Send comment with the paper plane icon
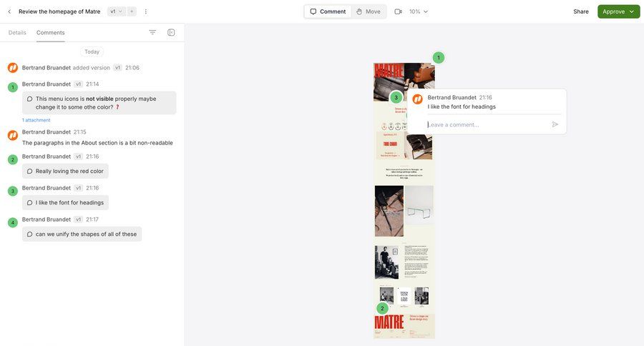Viewport: 644px width, 346px height. point(555,124)
